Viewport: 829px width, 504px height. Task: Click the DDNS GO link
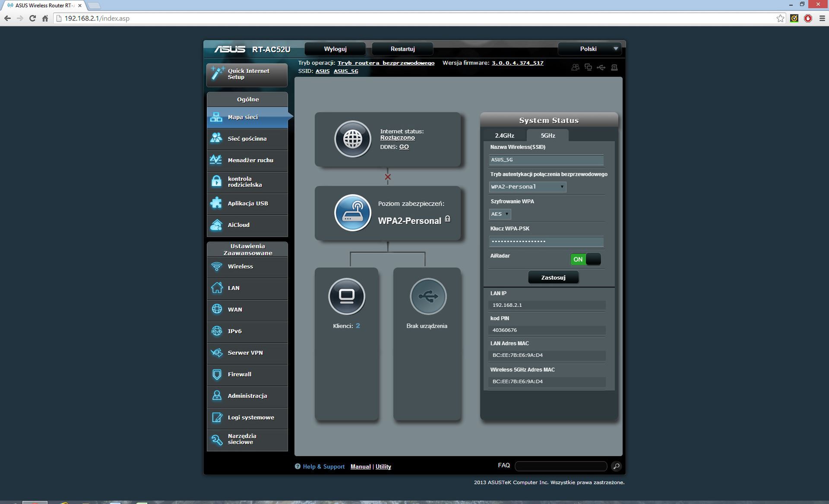coord(404,147)
